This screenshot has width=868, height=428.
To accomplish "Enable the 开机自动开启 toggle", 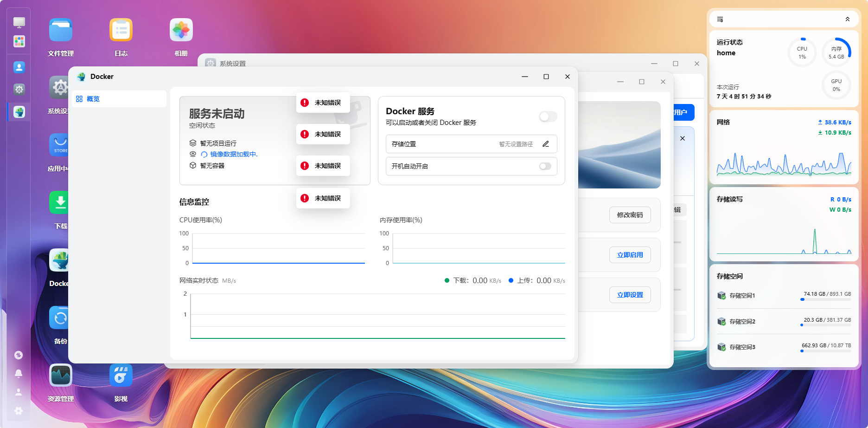I will pyautogui.click(x=545, y=166).
